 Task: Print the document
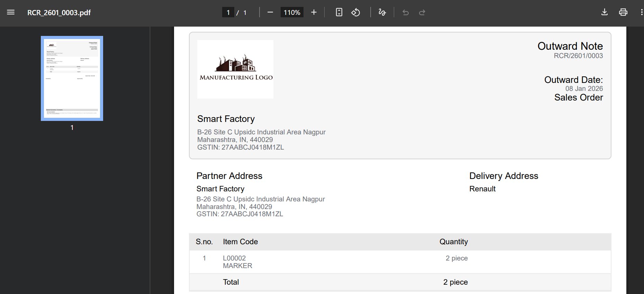click(623, 12)
